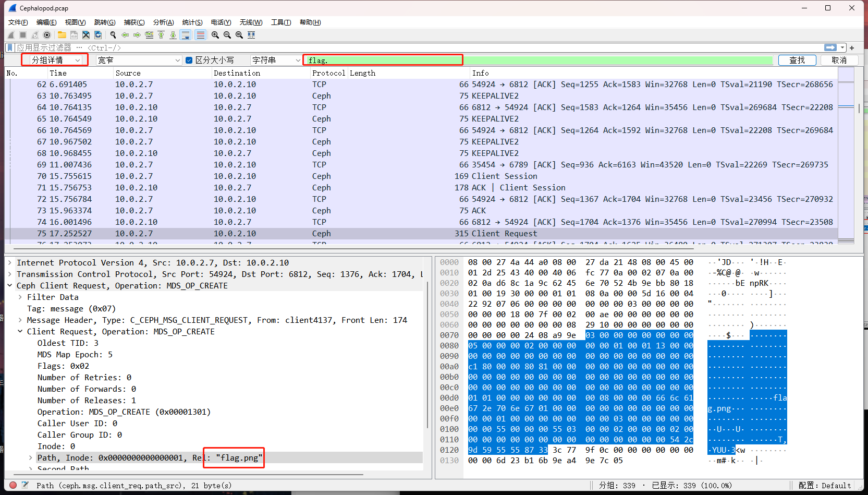Click the 取消 cancel button
The width and height of the screenshot is (868, 495).
839,60
